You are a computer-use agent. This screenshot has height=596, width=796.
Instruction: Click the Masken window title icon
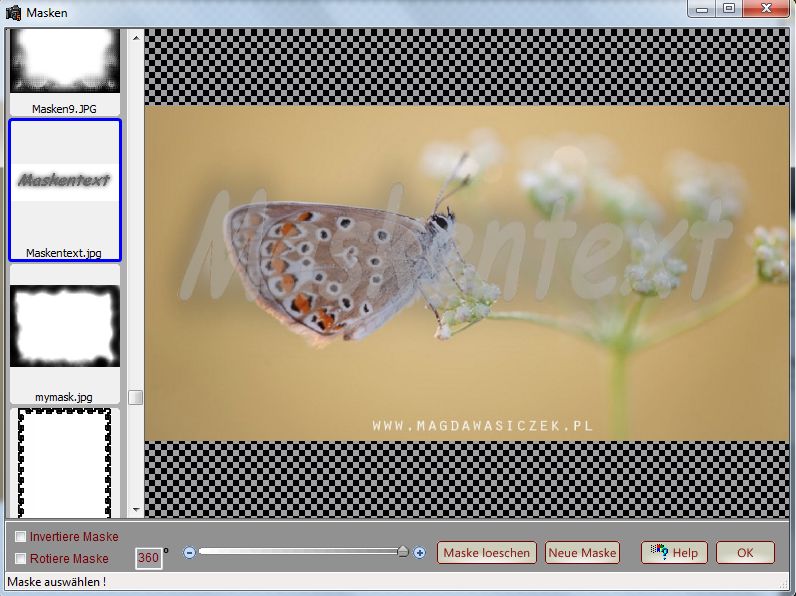[13, 9]
